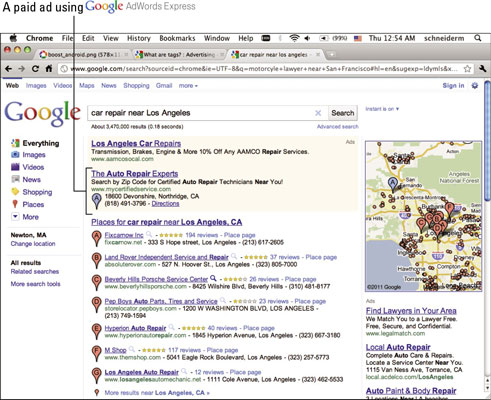The image size is (491, 400).
Task: Open new tab button
Action: [331, 54]
